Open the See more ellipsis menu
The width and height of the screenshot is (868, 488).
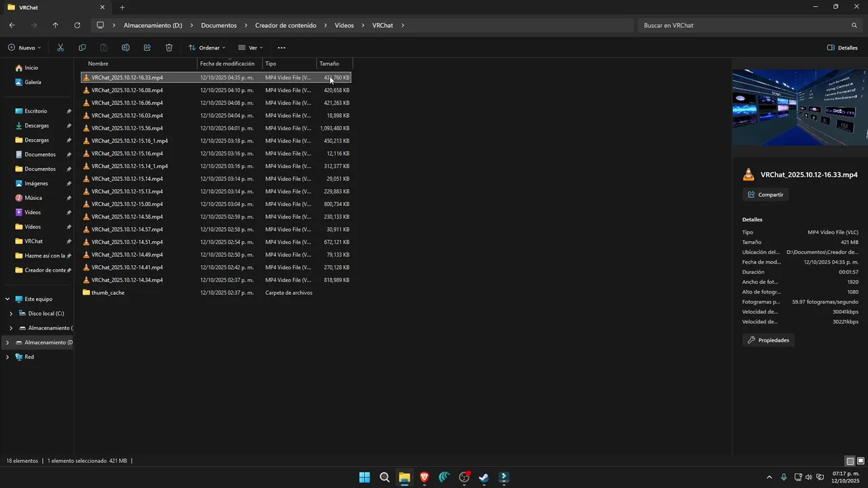tap(281, 47)
